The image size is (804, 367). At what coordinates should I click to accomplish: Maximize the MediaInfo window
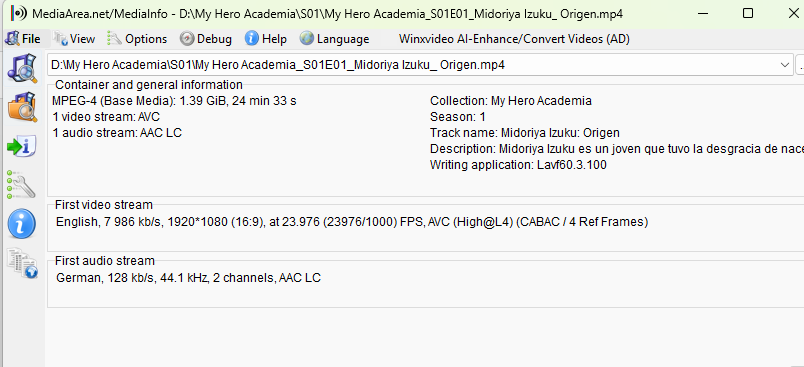[x=748, y=13]
